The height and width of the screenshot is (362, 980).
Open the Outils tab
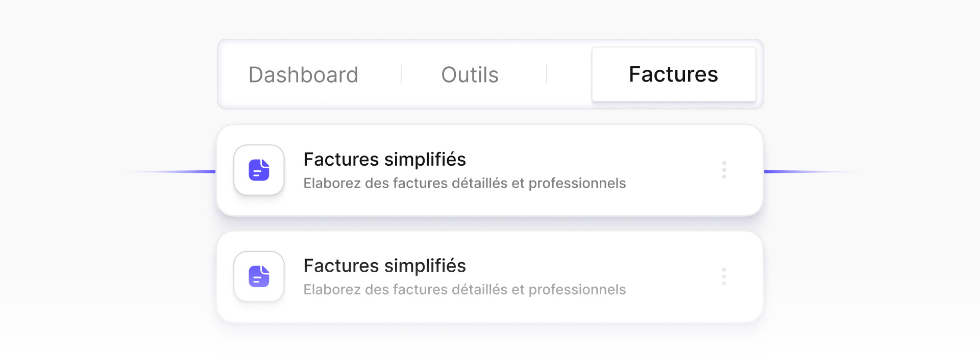(470, 75)
